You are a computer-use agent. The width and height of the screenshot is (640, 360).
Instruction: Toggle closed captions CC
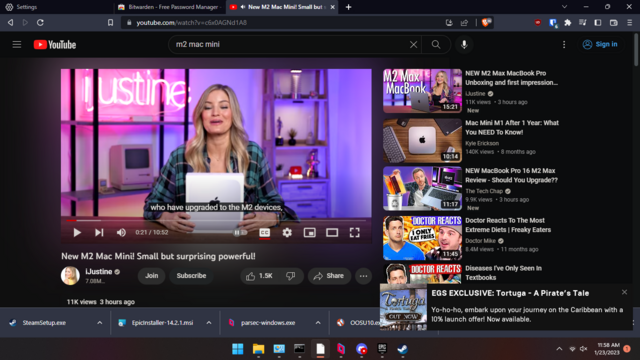click(x=264, y=233)
